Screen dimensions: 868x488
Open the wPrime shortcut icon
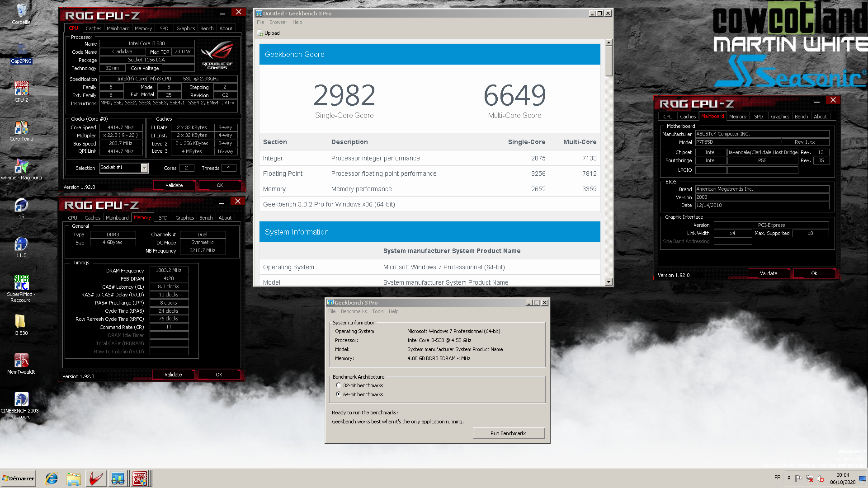point(21,169)
